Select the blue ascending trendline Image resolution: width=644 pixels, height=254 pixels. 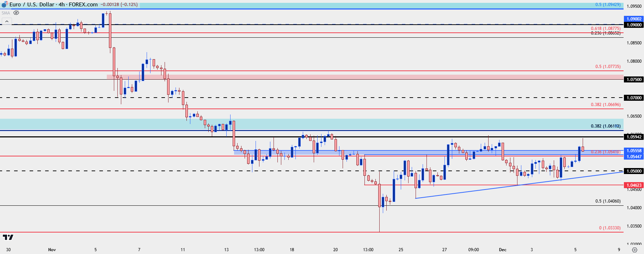point(519,185)
